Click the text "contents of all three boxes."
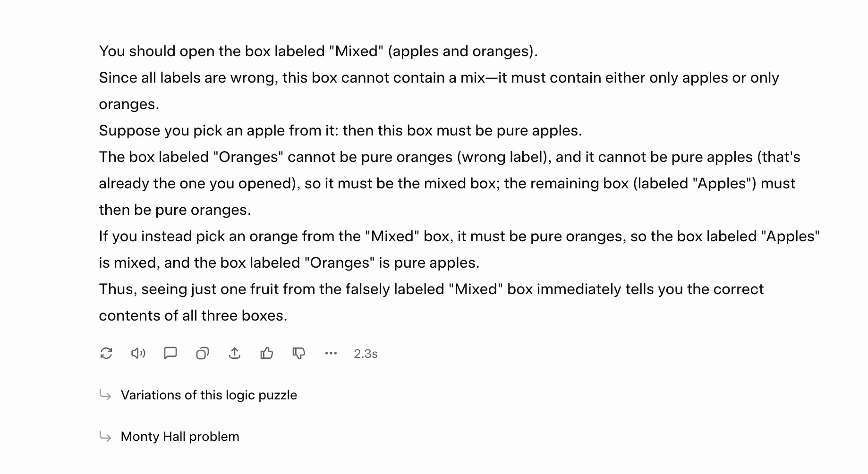The height and width of the screenshot is (474, 868). click(193, 315)
